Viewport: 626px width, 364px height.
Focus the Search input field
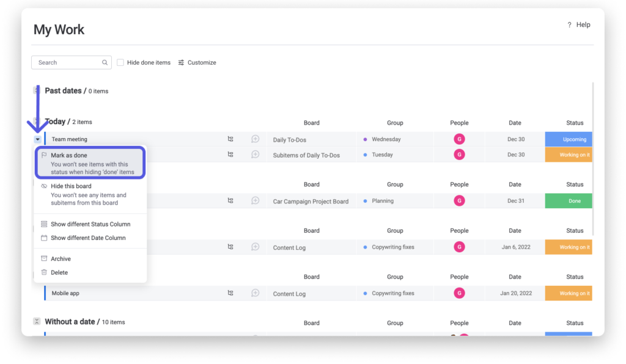pyautogui.click(x=66, y=62)
